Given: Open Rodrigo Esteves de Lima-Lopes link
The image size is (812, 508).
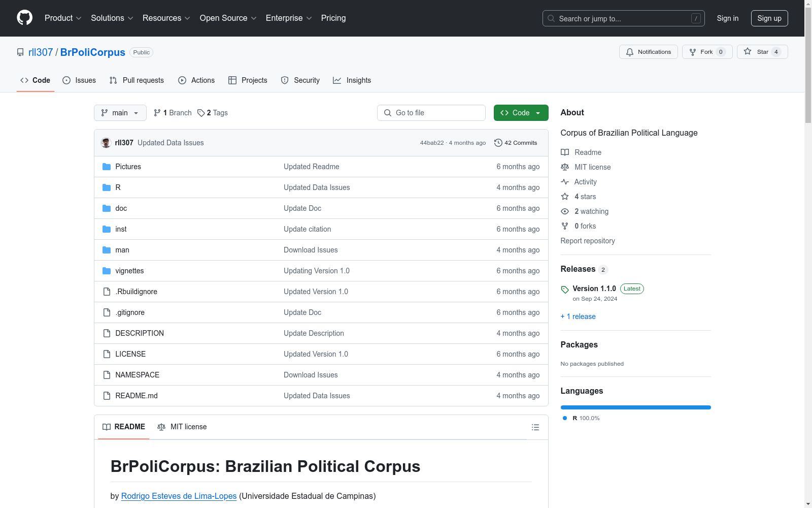Looking at the screenshot, I should 179,496.
